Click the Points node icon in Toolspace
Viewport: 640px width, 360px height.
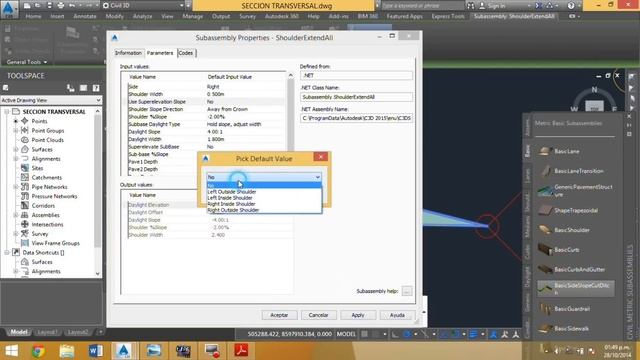tap(25, 121)
